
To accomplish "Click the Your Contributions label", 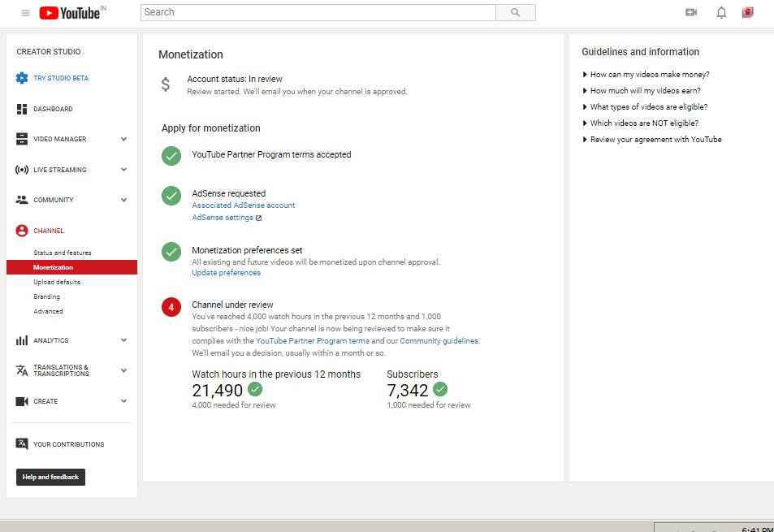I will click(68, 444).
